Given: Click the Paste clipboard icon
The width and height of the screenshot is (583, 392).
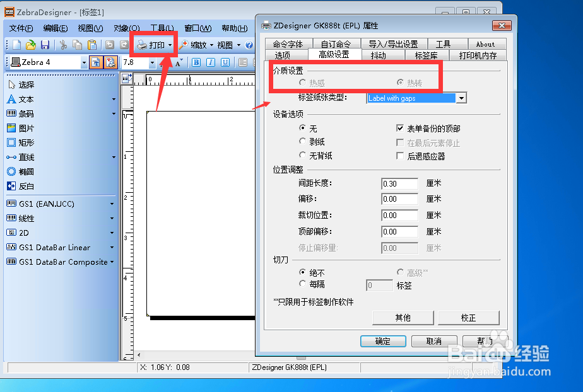Looking at the screenshot, I should pos(92,45).
